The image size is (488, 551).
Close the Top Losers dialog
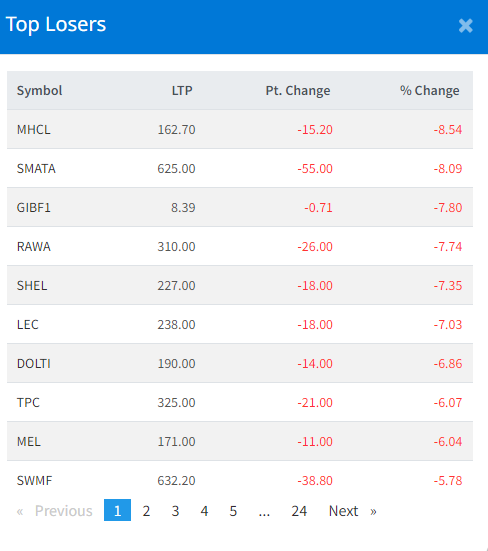(x=466, y=26)
